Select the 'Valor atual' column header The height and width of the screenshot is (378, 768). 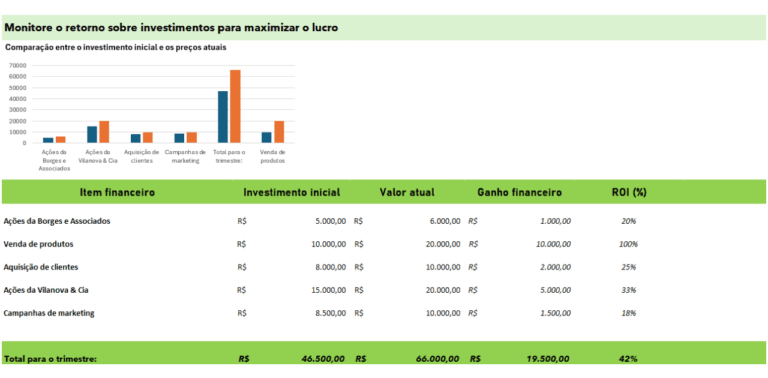(407, 192)
